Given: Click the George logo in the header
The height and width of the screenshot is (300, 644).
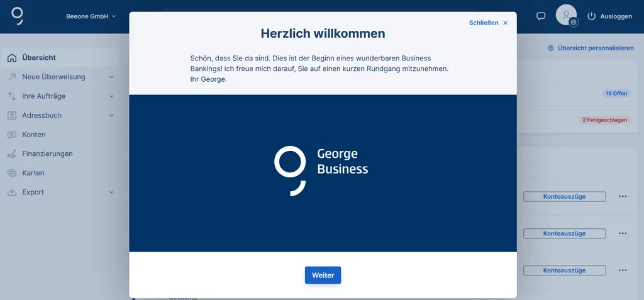Looking at the screenshot, I should coord(17,16).
